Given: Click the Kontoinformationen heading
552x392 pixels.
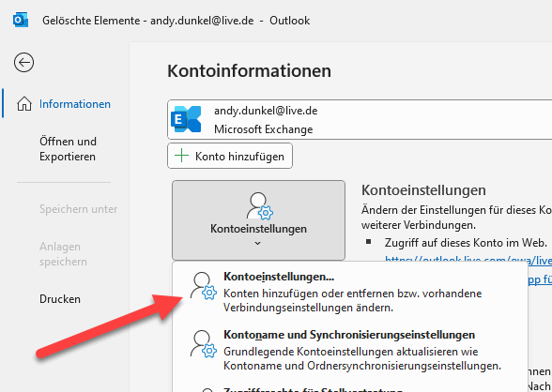Looking at the screenshot, I should (x=250, y=70).
